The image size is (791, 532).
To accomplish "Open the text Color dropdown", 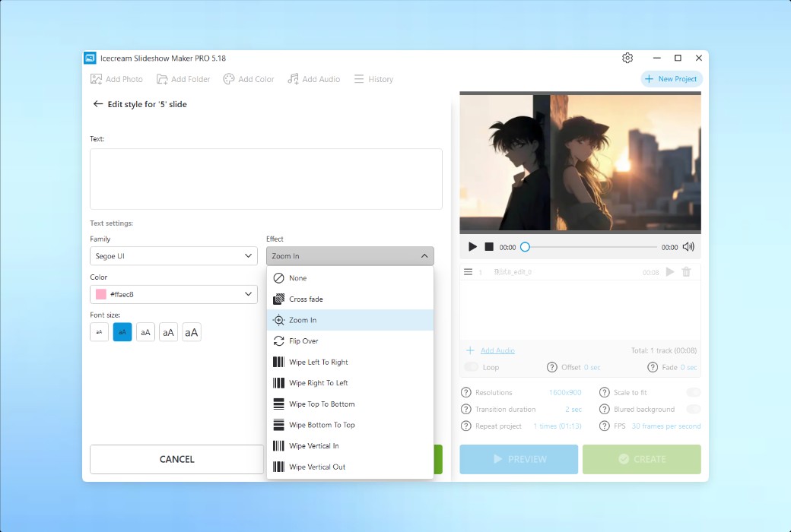I will [173, 294].
